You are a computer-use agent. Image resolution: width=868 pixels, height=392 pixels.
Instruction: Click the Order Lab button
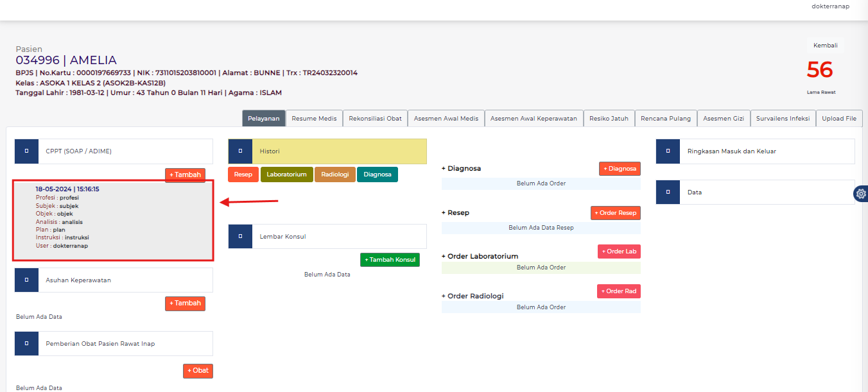coord(619,251)
